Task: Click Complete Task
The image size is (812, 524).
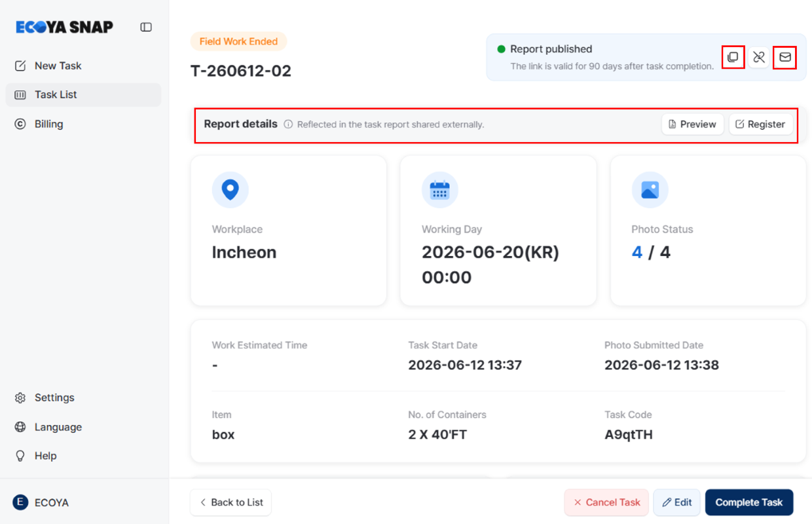Action: pos(749,502)
